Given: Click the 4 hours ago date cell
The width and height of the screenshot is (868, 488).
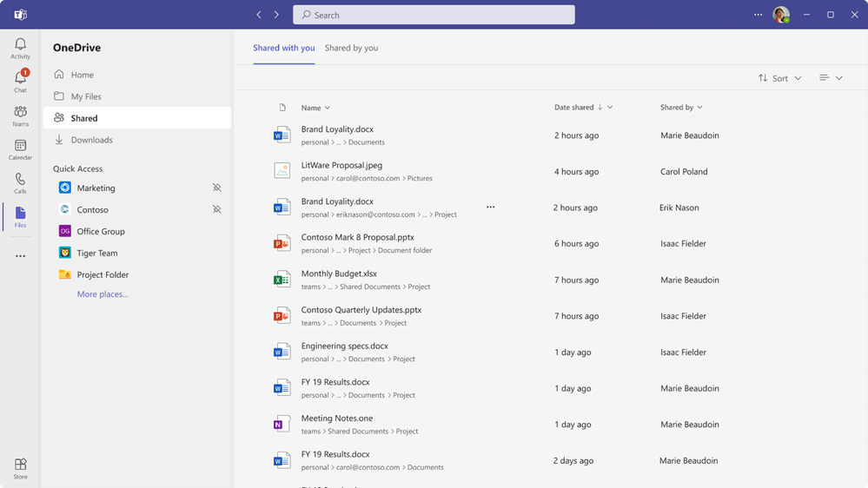Looking at the screenshot, I should 577,172.
